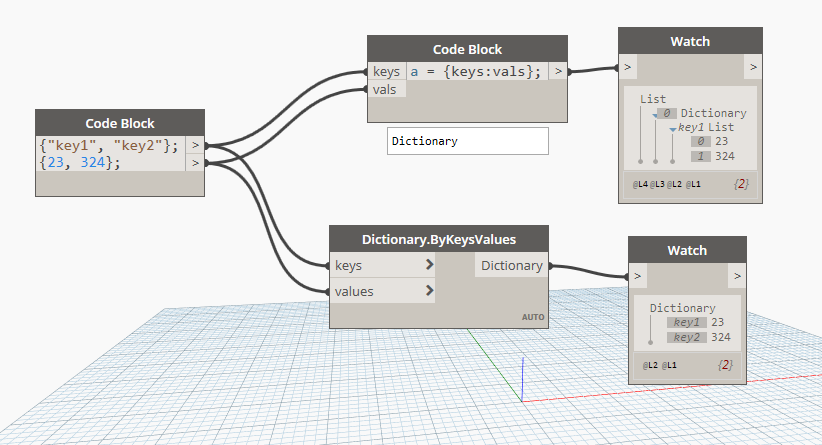Select the @L2 level in the bottom Watch node
The width and height of the screenshot is (822, 445).
(650, 365)
